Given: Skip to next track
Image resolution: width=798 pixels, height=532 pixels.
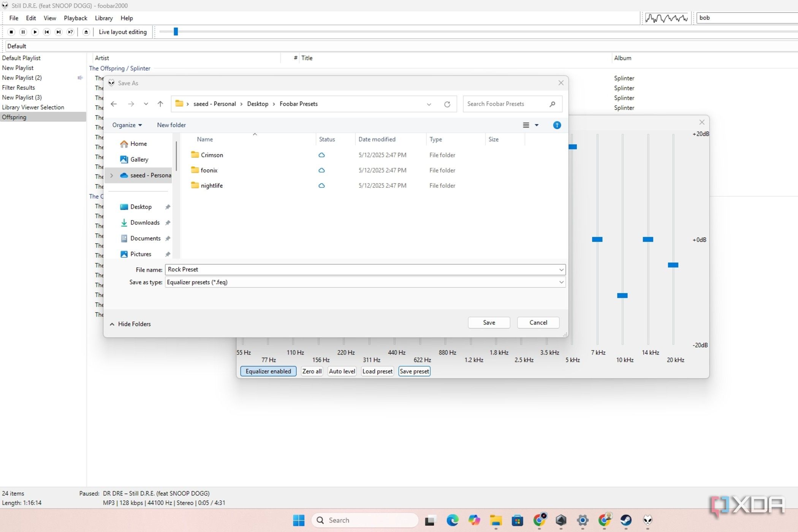Looking at the screenshot, I should tap(59, 32).
